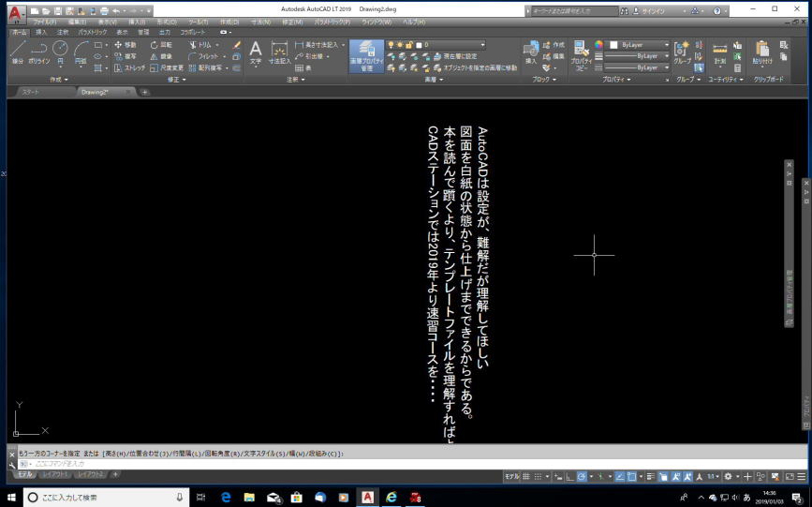
Task: Click the Erase tool in Modify panel
Action: coord(237,45)
